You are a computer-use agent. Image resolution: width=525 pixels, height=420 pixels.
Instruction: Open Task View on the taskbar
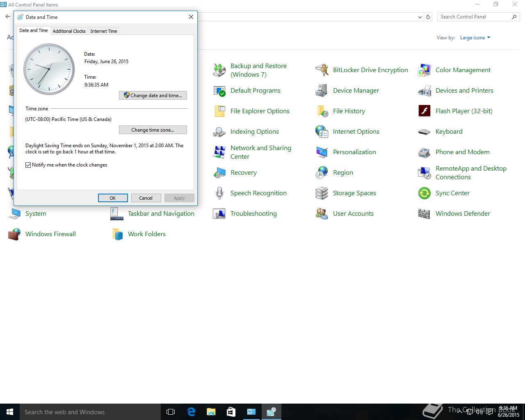[171, 412]
